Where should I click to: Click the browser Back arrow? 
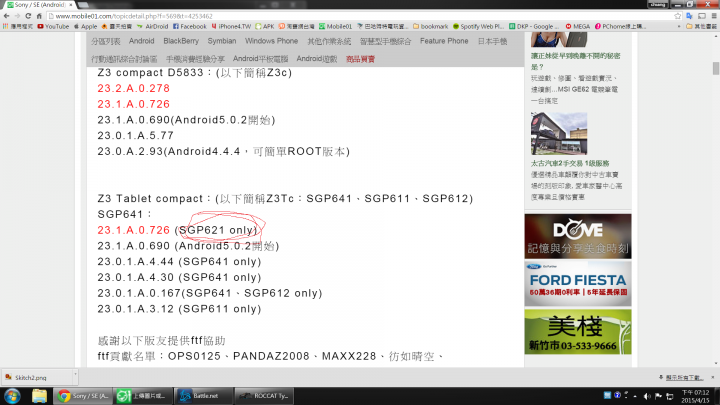[x=6, y=16]
